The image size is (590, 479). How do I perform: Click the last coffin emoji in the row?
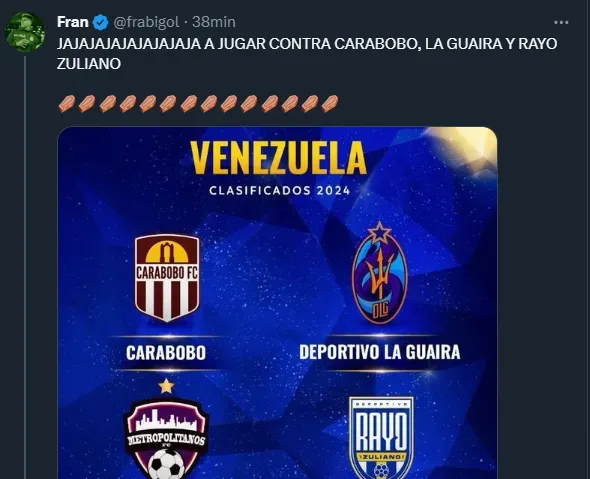(x=330, y=103)
